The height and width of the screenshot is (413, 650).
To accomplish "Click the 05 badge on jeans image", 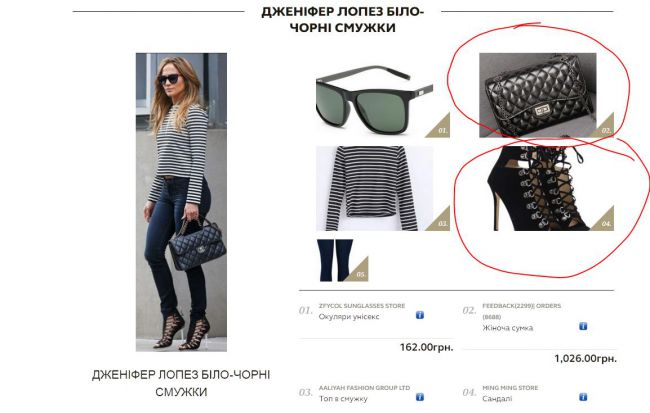I will click(x=359, y=272).
